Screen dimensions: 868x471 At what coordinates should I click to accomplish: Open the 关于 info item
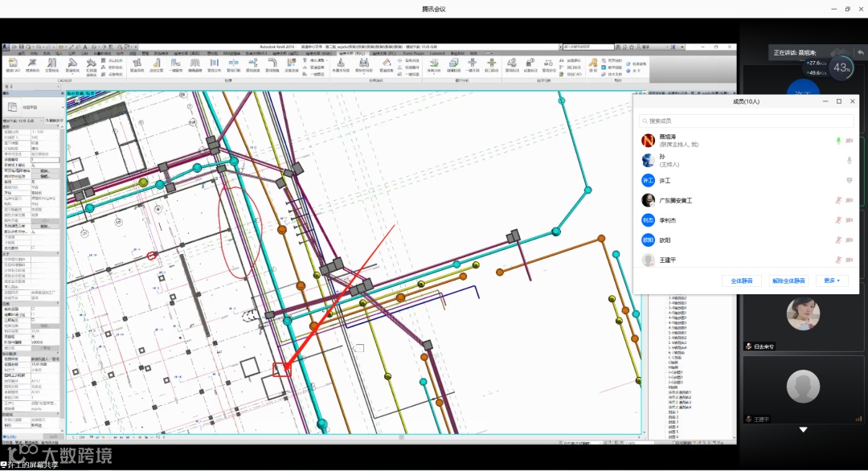[x=633, y=71]
